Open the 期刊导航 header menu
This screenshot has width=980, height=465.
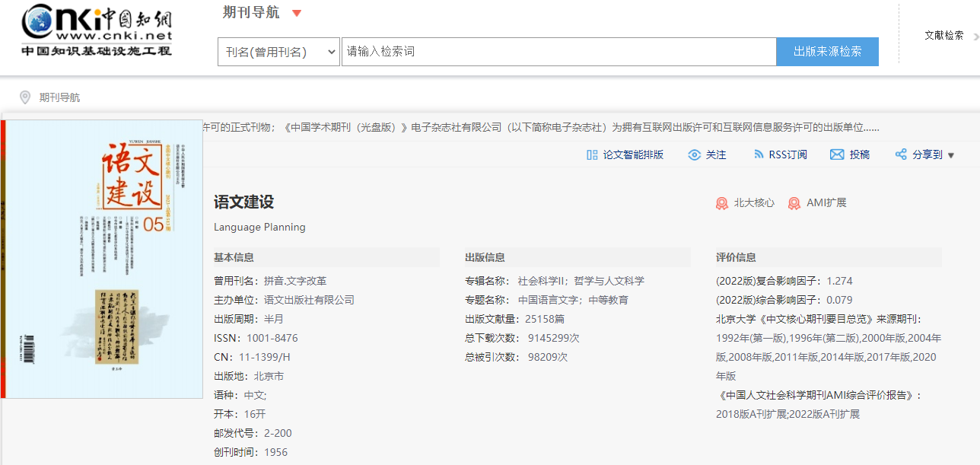(x=251, y=12)
